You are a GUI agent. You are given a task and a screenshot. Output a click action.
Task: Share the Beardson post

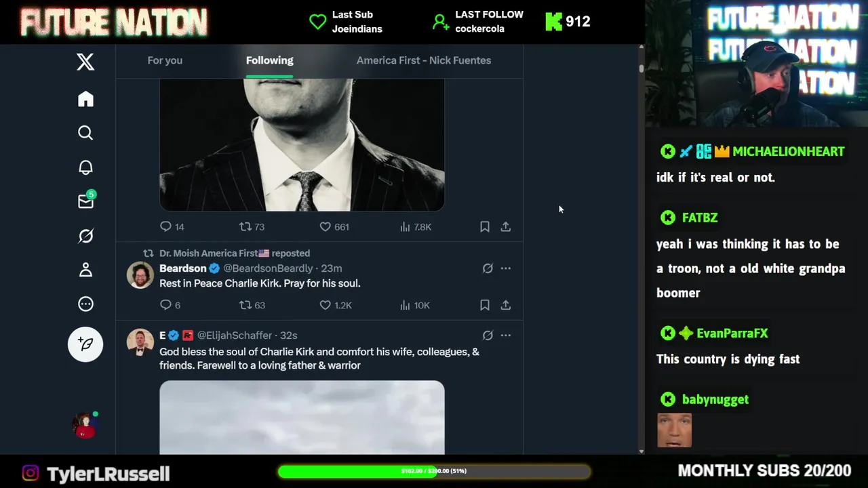point(506,305)
